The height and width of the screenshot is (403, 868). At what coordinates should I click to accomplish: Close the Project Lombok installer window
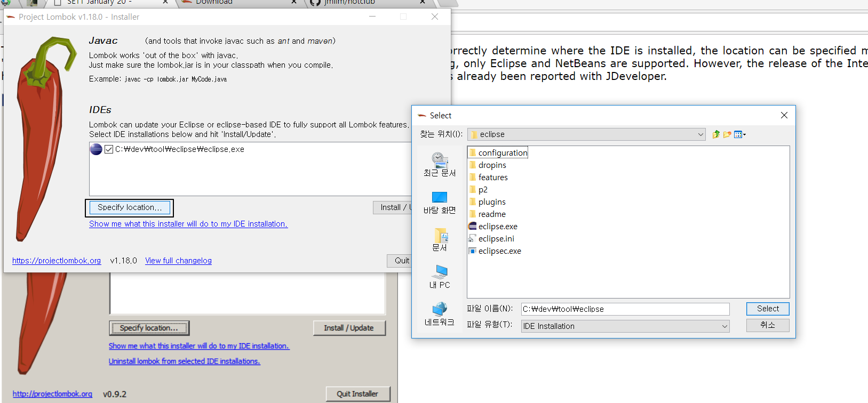(x=435, y=17)
